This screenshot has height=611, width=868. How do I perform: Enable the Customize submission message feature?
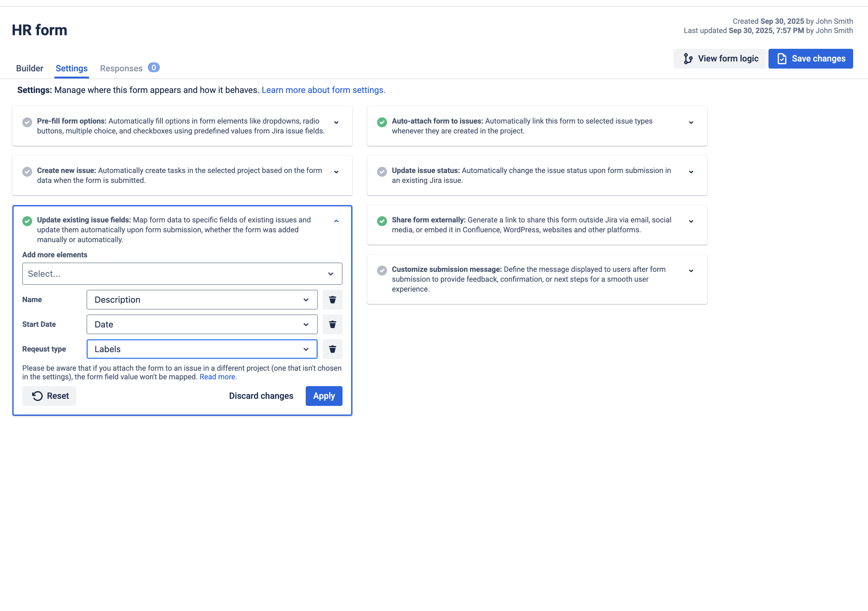[x=382, y=271]
